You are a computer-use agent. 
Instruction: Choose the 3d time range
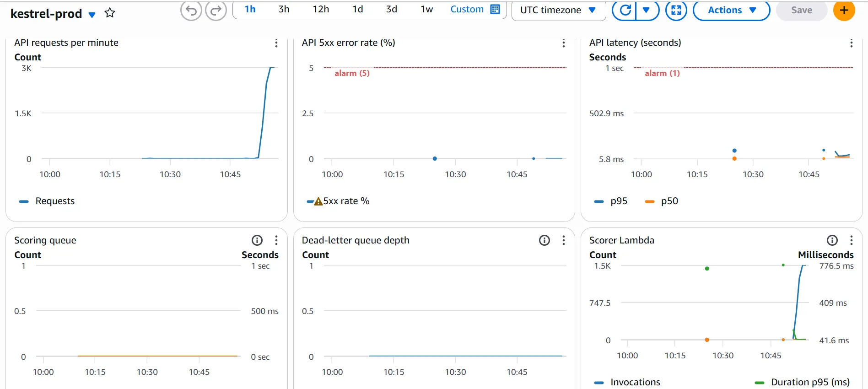[x=392, y=9]
